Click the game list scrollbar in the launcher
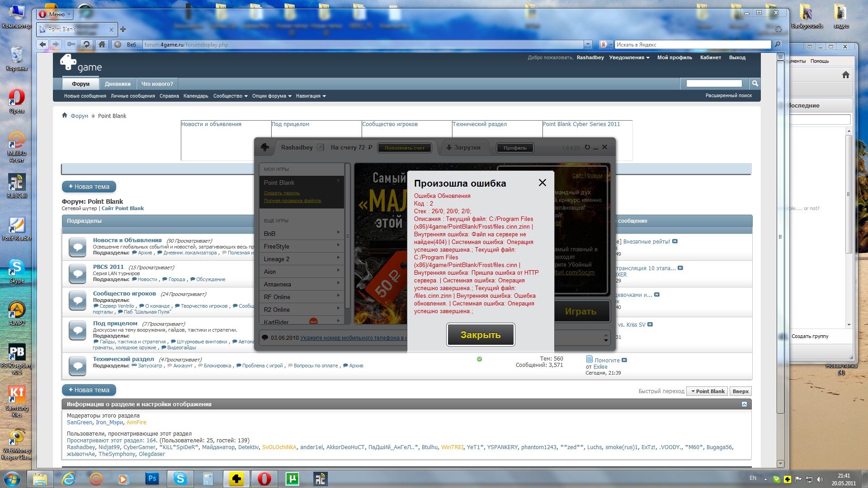Image resolution: width=868 pixels, height=488 pixels. tap(348, 236)
